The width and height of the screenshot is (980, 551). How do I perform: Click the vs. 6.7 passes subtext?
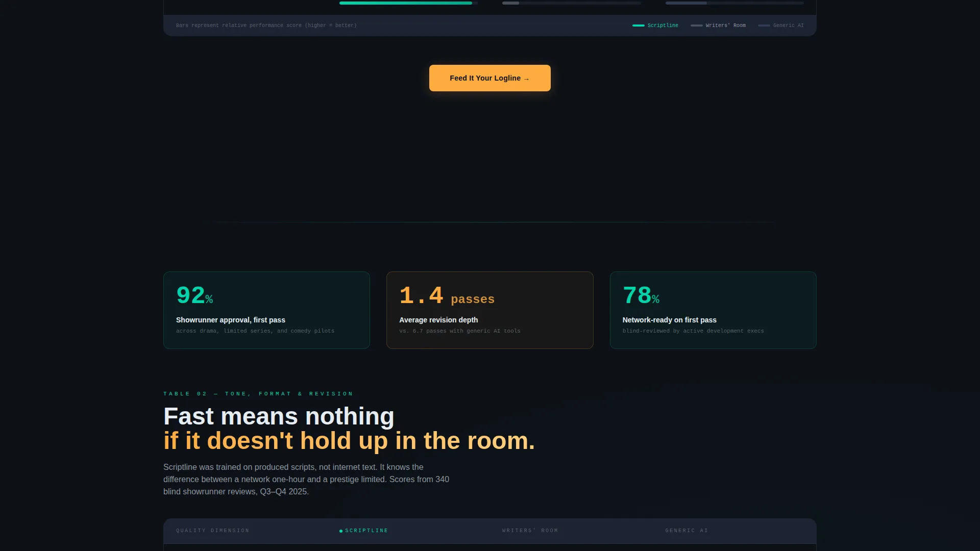460,331
